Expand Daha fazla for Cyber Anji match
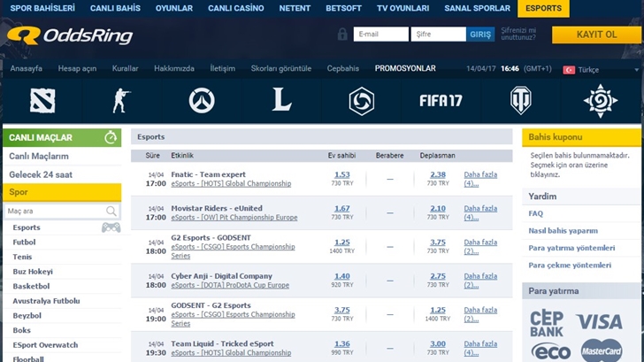This screenshot has height=362, width=644. (x=480, y=281)
